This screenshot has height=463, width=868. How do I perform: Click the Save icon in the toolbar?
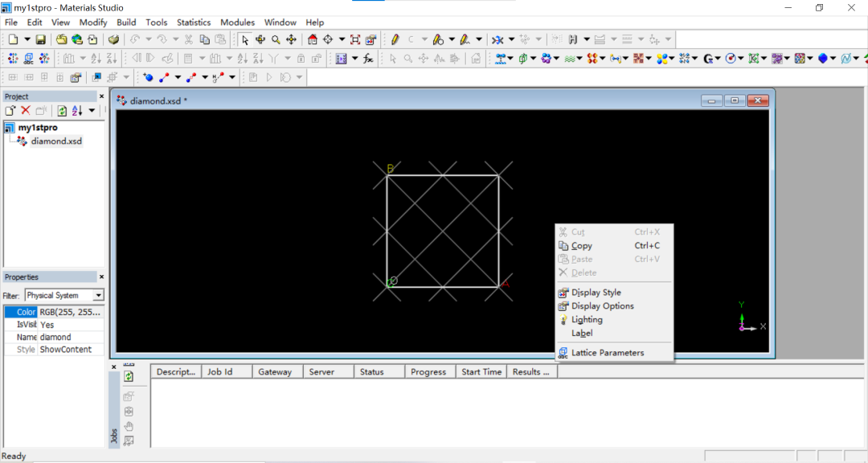[40, 39]
